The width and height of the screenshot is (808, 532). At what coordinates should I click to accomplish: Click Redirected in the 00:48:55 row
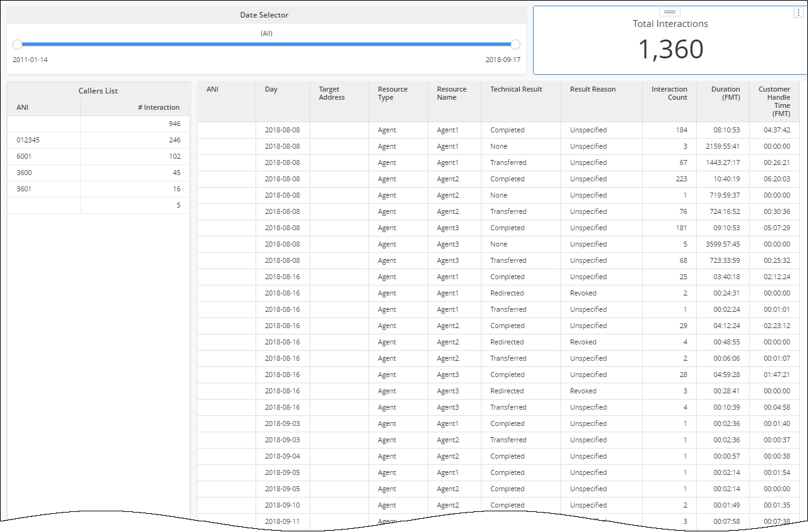tap(507, 342)
